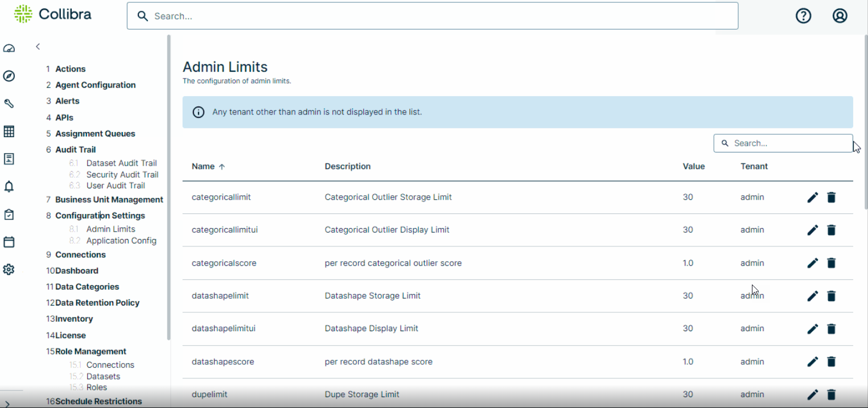The width and height of the screenshot is (868, 408).
Task: Open Actions in the navigation
Action: click(x=71, y=69)
